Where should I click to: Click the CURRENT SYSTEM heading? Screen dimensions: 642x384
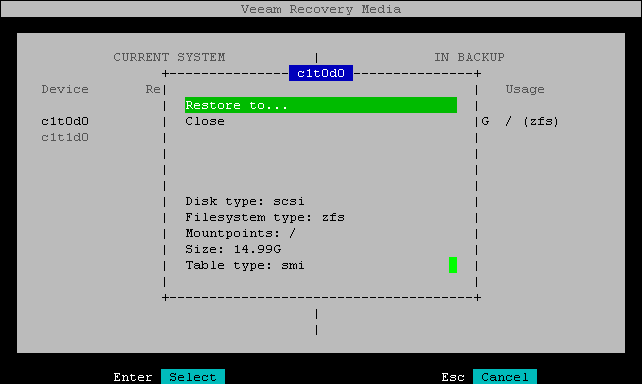coord(169,57)
